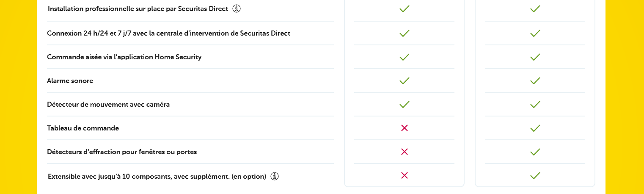Click info icon beside Installation professionnelle
This screenshot has width=644, height=194.
[237, 8]
